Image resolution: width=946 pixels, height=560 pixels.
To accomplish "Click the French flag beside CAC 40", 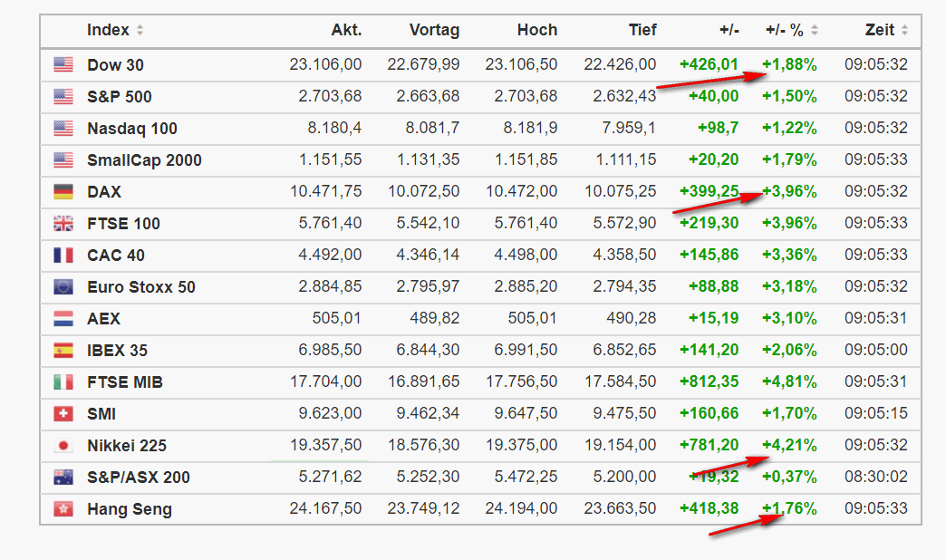I will [x=63, y=255].
